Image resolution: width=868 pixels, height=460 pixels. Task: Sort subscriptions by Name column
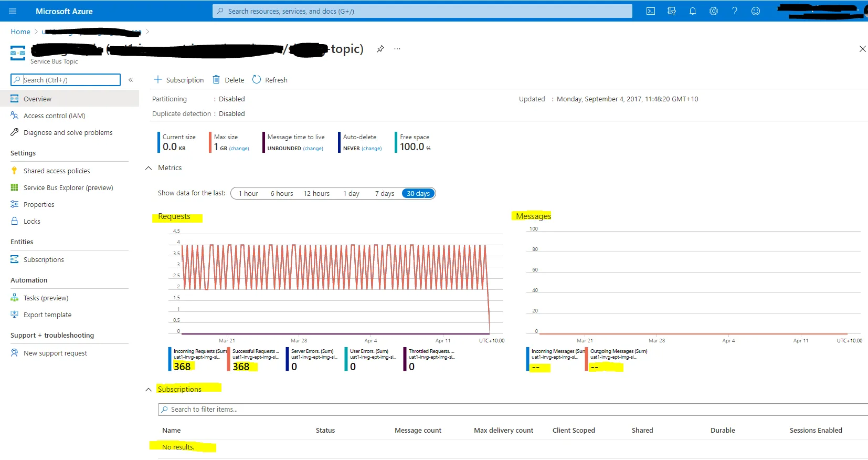(171, 430)
